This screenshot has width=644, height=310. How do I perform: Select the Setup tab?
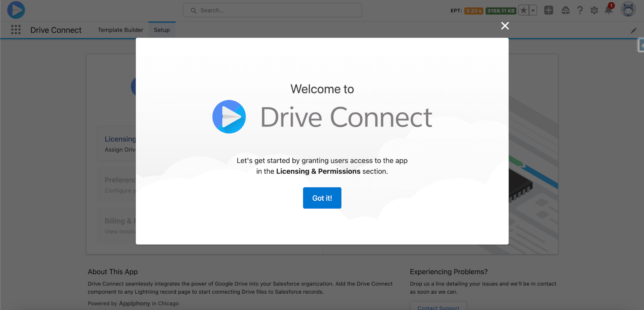(x=162, y=30)
